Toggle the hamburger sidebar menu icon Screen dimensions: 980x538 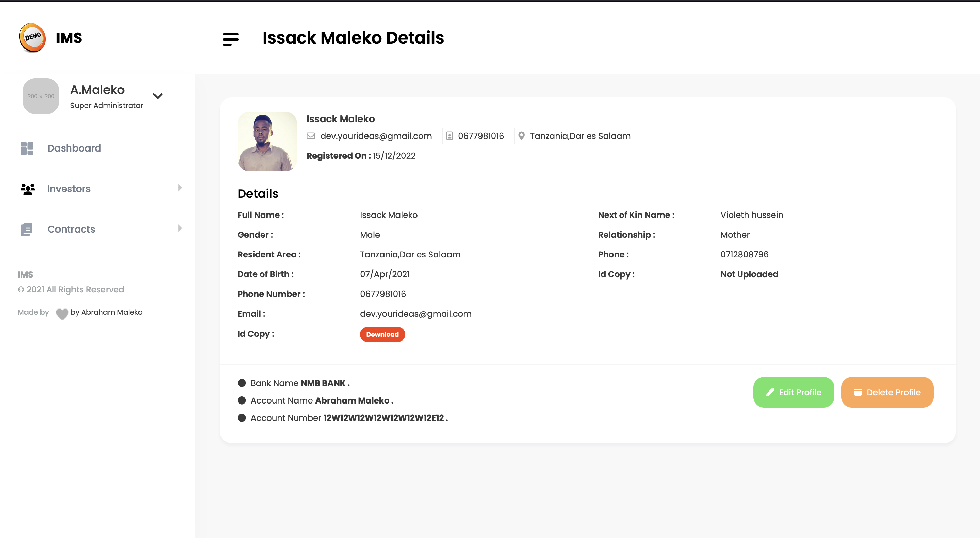tap(231, 39)
